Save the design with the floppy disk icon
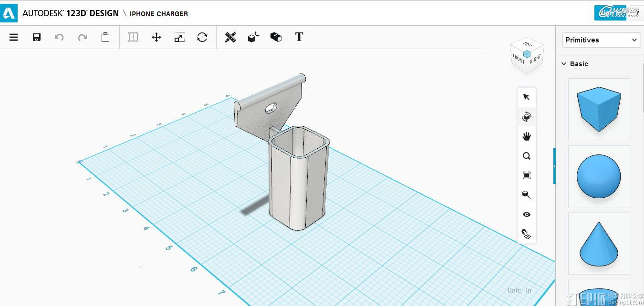 [37, 37]
